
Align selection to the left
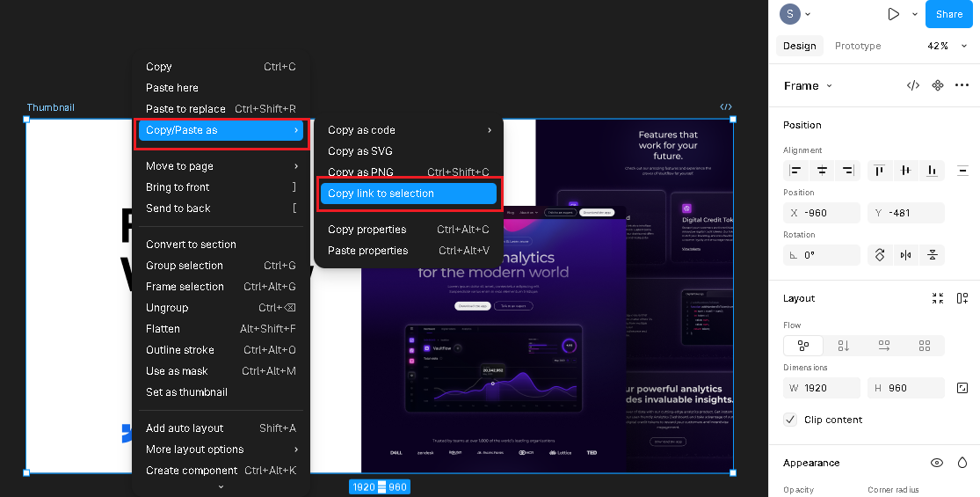tap(795, 171)
